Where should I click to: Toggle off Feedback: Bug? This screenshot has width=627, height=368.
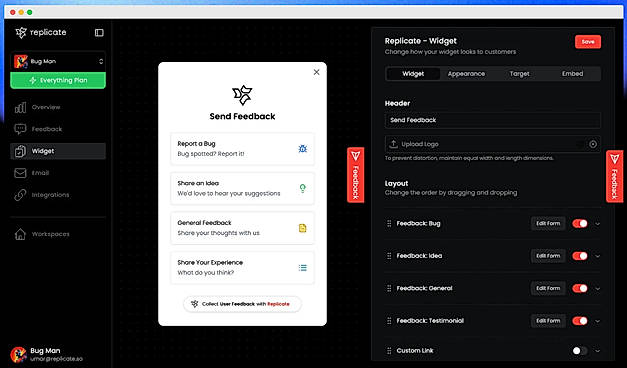click(579, 224)
